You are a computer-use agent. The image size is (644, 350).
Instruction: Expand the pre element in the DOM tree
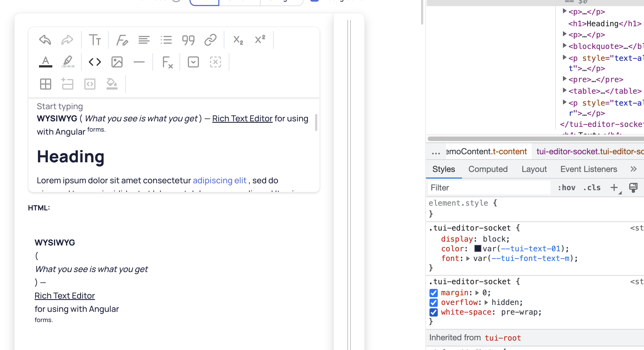coord(565,79)
